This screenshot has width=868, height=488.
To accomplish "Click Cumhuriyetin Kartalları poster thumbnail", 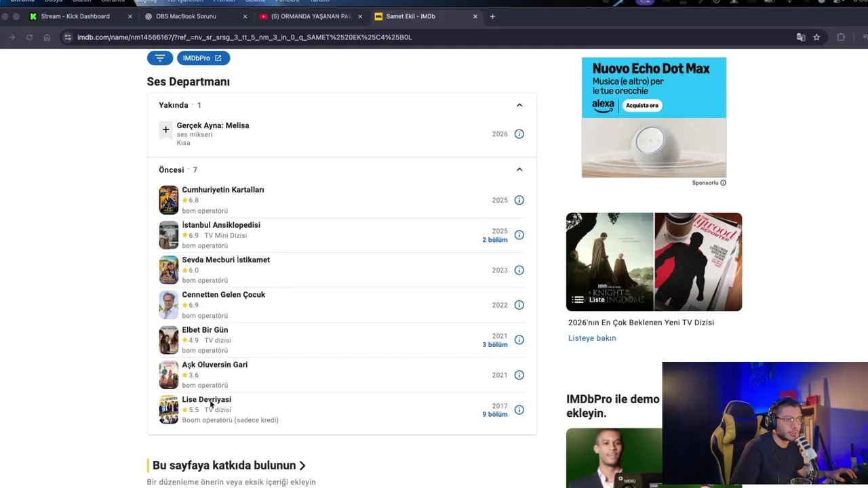I will click(x=169, y=200).
